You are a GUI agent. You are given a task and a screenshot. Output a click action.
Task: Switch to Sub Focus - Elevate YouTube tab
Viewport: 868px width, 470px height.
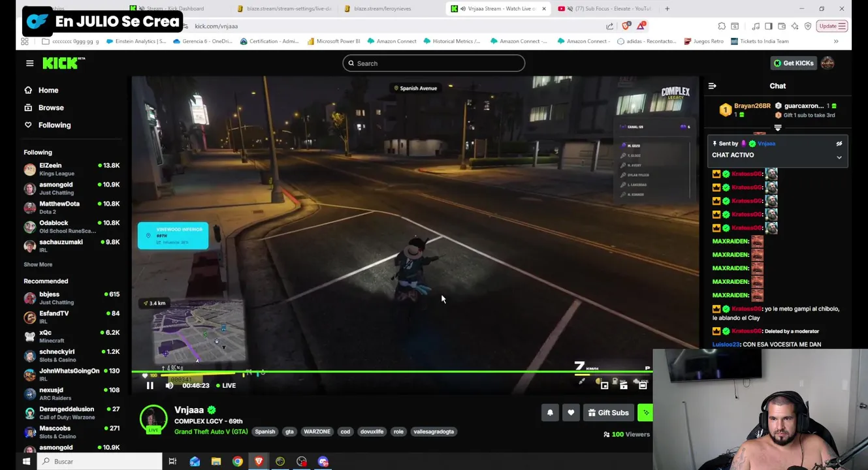pos(605,8)
